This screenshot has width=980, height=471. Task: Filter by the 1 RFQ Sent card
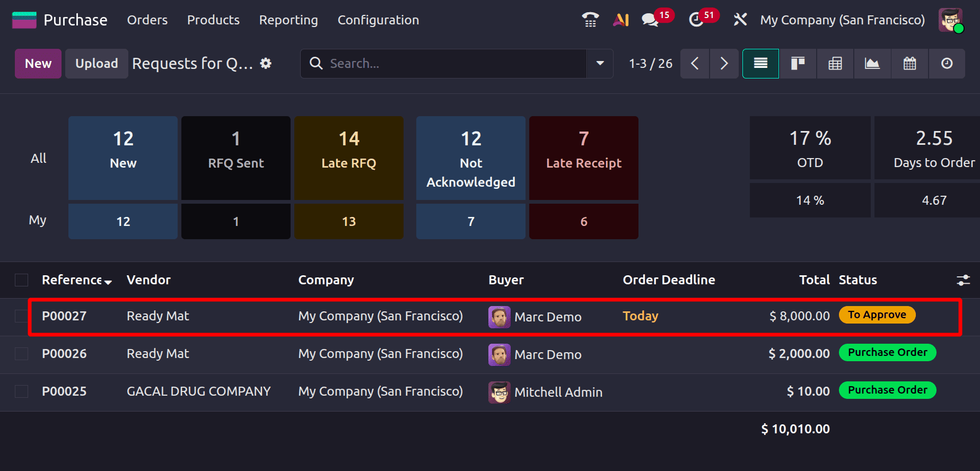click(x=236, y=158)
